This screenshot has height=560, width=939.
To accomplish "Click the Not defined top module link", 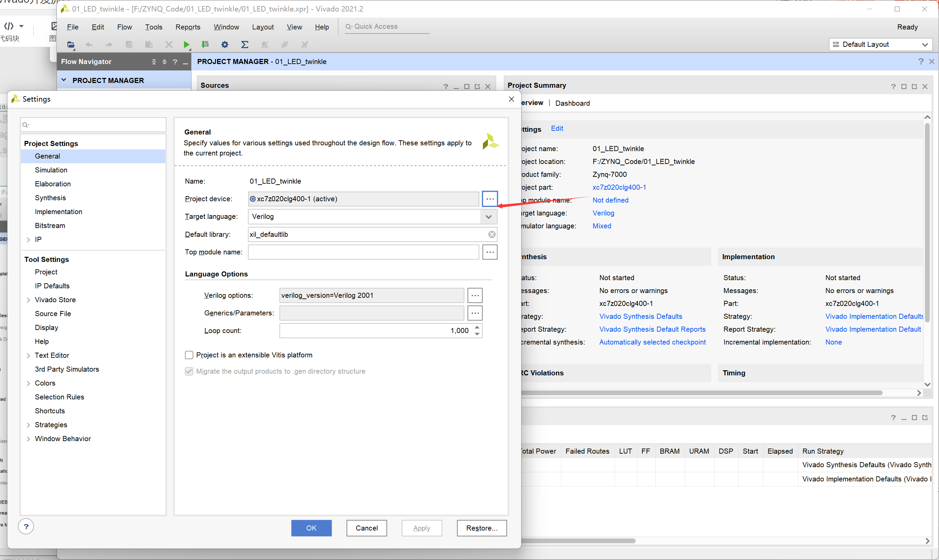I will (610, 200).
